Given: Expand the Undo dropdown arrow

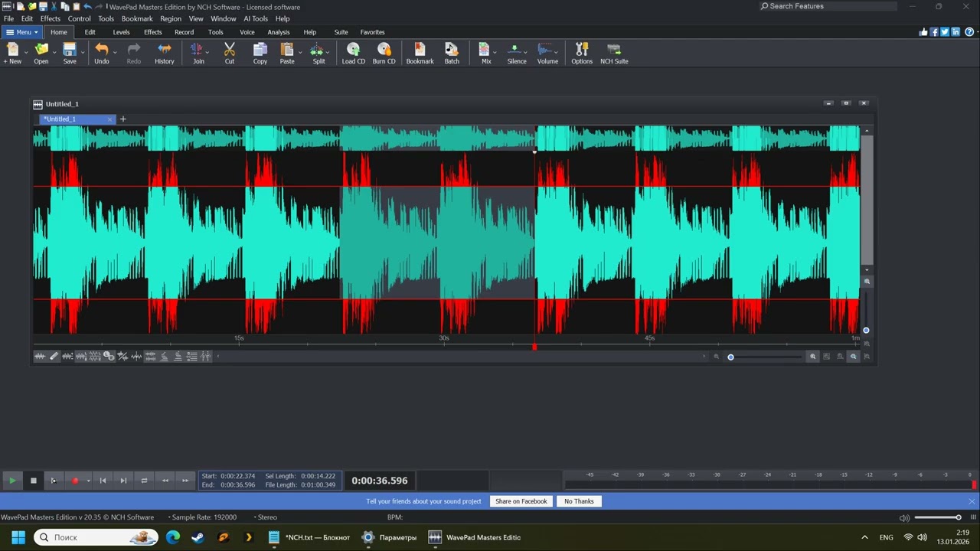Looking at the screenshot, I should click(x=115, y=52).
